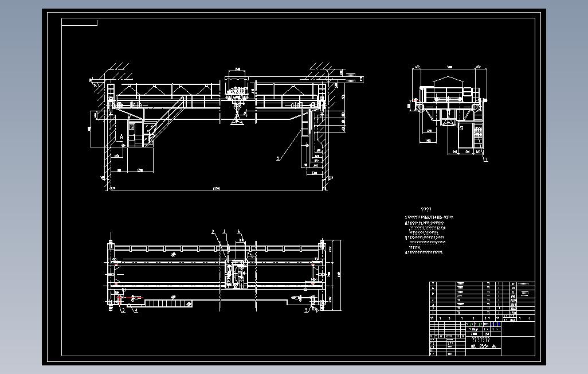Click the inclined access ladder in front view
This screenshot has height=374, width=588.
point(166,120)
